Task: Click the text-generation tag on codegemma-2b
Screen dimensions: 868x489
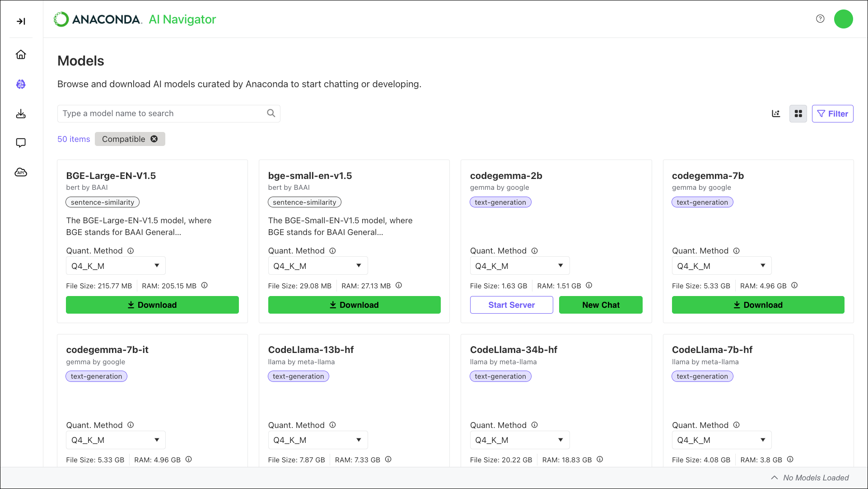Action: pos(500,202)
